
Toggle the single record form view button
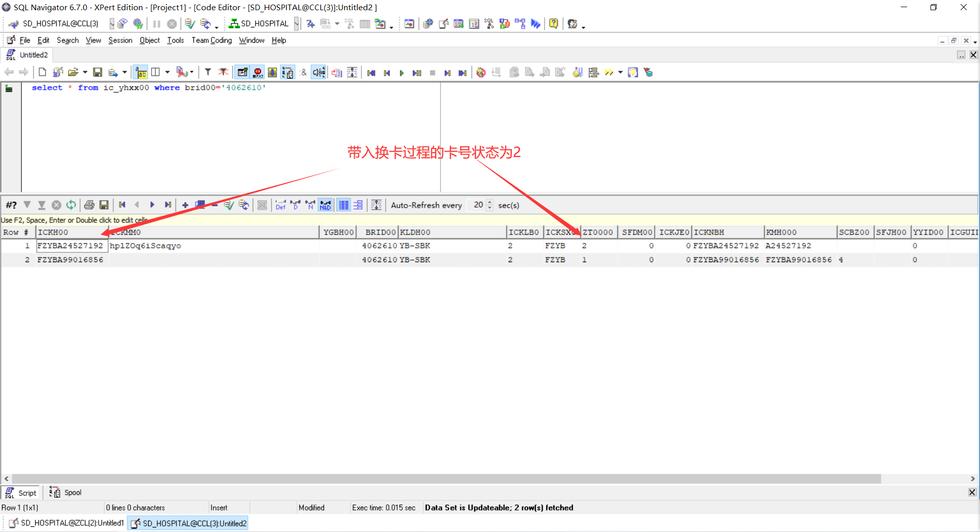358,205
